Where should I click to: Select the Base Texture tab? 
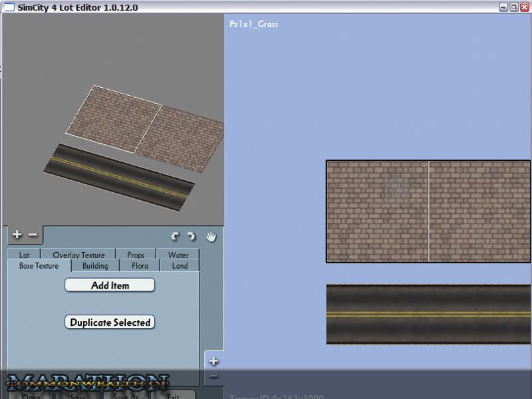pyautogui.click(x=39, y=265)
